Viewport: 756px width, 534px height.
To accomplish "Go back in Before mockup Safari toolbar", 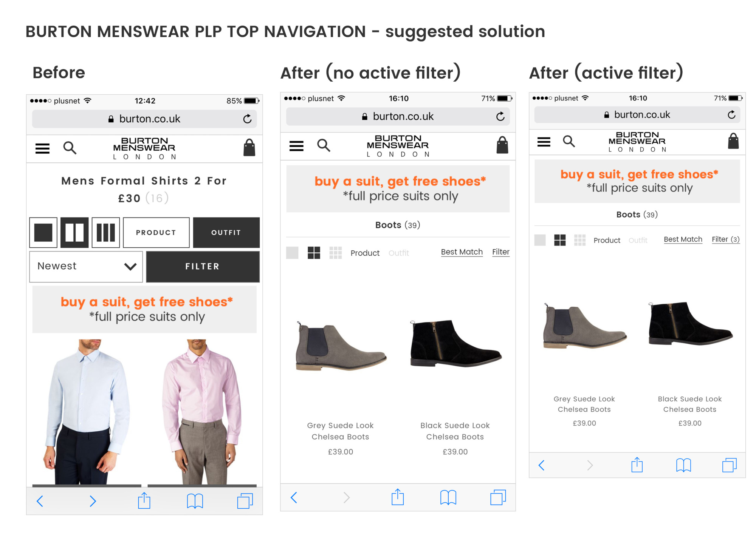I will click(x=40, y=501).
